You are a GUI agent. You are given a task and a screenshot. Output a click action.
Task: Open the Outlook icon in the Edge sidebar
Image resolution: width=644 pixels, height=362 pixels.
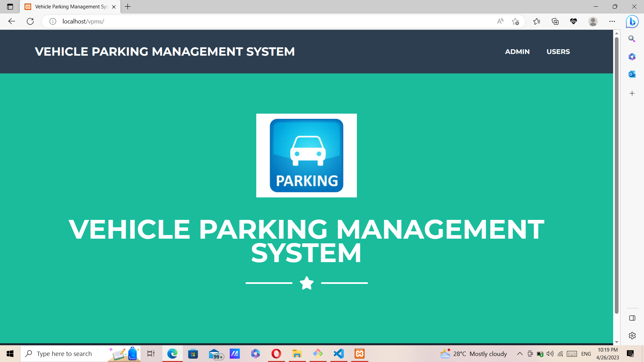(x=632, y=74)
